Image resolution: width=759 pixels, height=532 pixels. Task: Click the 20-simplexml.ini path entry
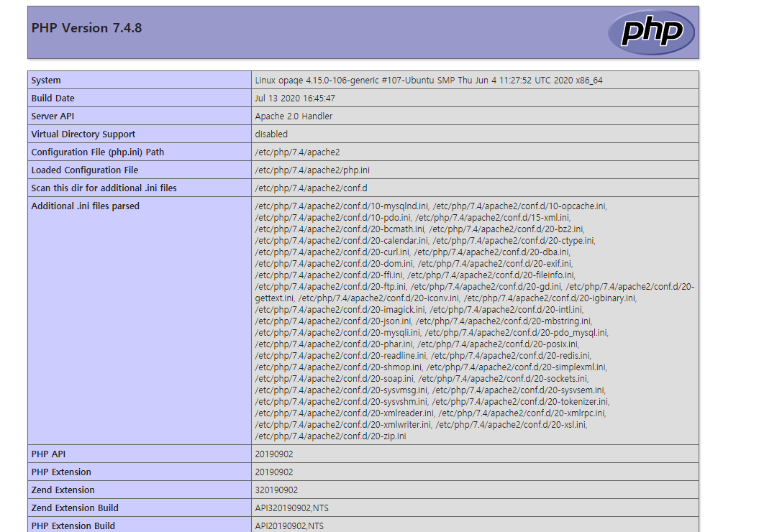pos(516,367)
